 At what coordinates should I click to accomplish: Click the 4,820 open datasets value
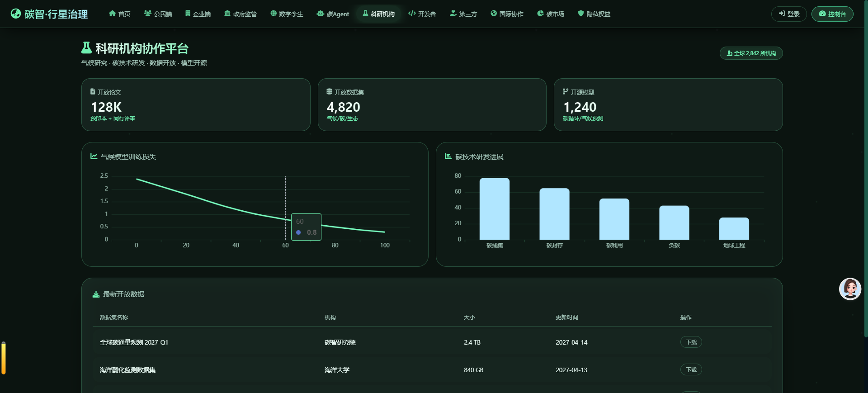click(x=344, y=107)
